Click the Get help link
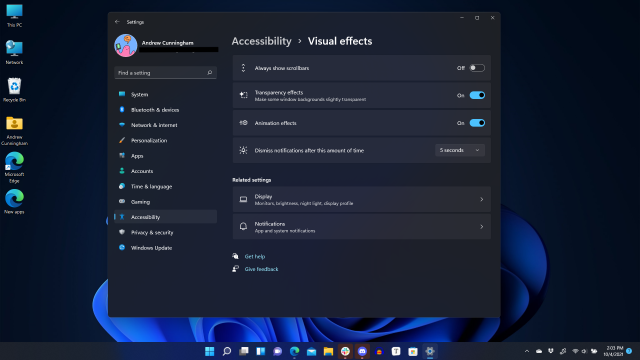Viewport: 640px width, 360px height. [x=255, y=256]
